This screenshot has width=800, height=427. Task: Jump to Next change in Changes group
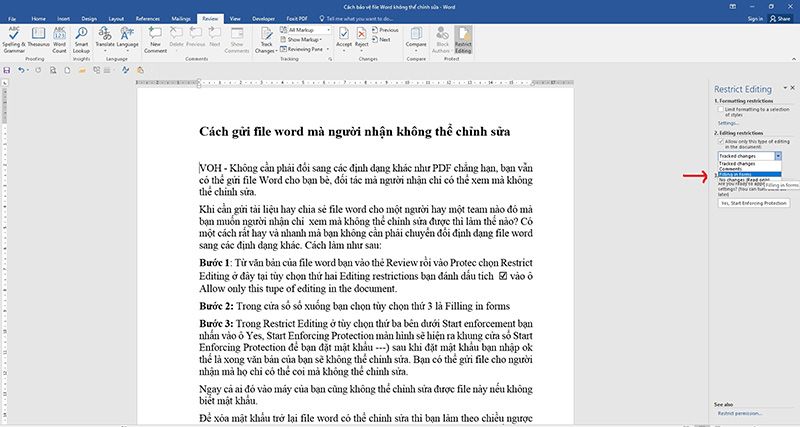[x=382, y=39]
